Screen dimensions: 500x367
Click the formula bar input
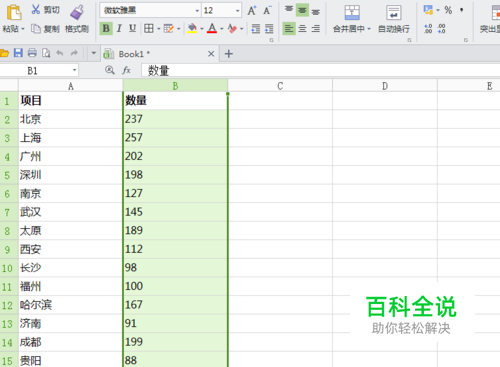[x=321, y=71]
